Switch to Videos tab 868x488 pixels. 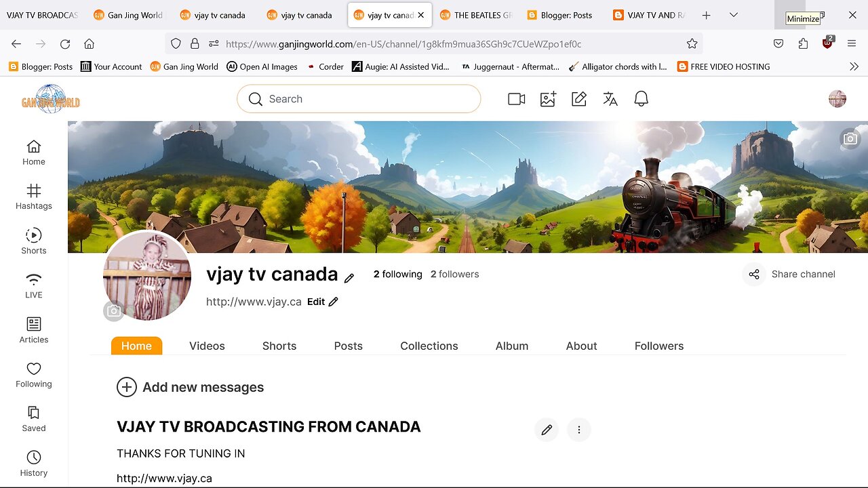point(207,346)
